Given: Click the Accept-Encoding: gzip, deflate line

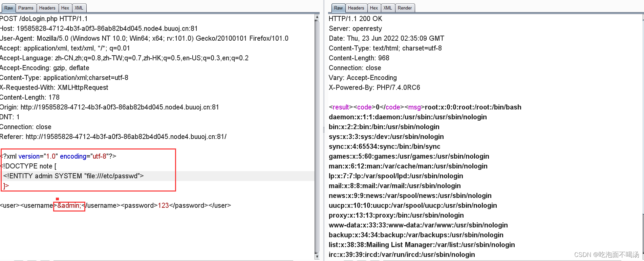Looking at the screenshot, I should pyautogui.click(x=44, y=68).
